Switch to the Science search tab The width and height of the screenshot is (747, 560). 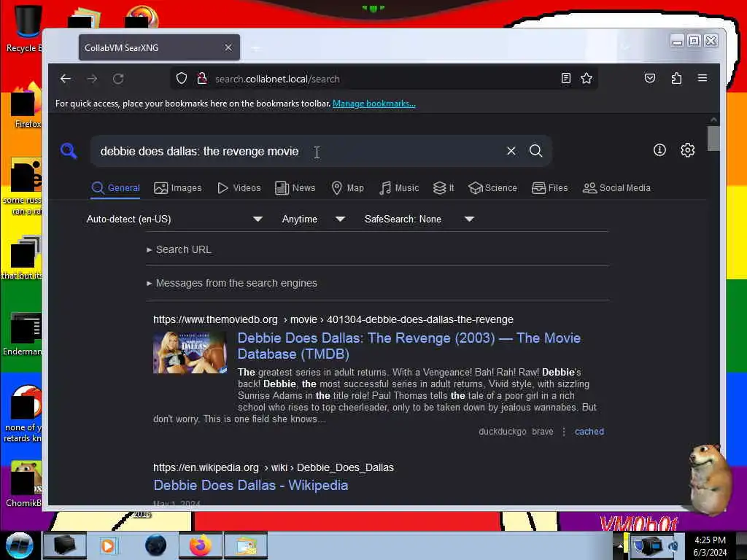pyautogui.click(x=492, y=188)
